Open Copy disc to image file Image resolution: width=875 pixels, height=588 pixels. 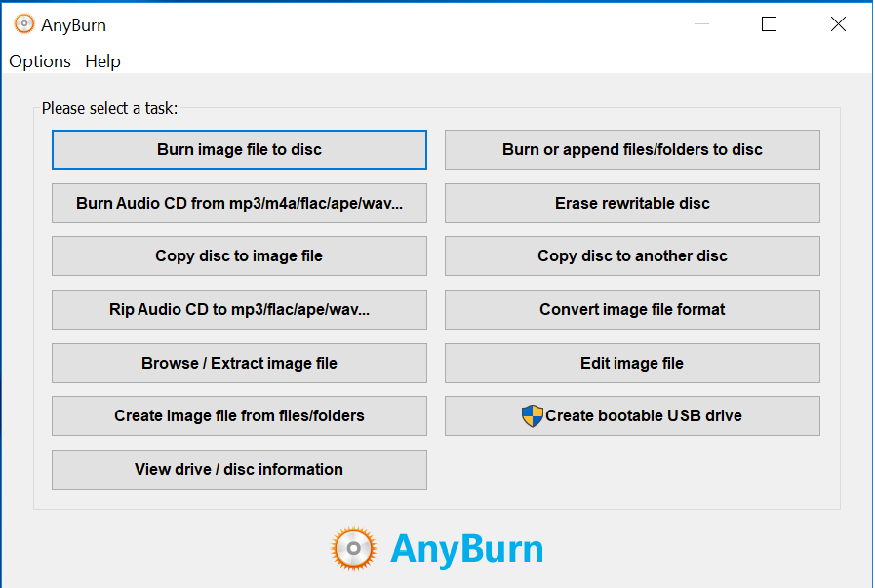coord(239,256)
